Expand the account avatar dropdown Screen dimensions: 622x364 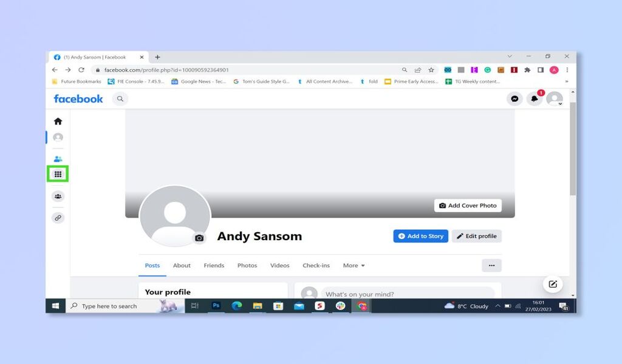(555, 99)
